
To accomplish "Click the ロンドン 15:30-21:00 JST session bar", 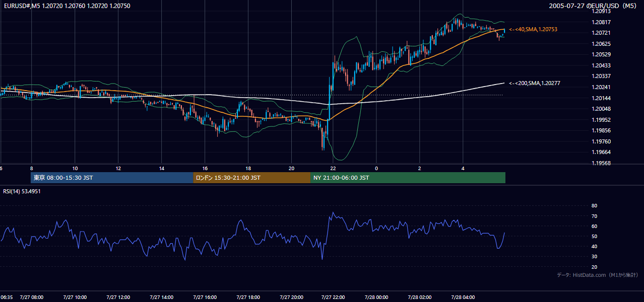I will pyautogui.click(x=252, y=178).
